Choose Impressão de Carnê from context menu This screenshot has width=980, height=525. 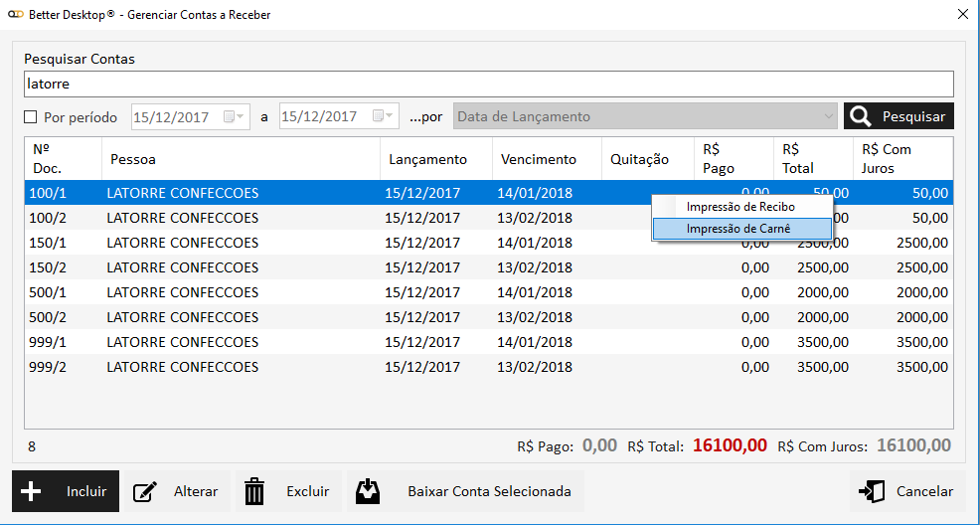tap(738, 229)
